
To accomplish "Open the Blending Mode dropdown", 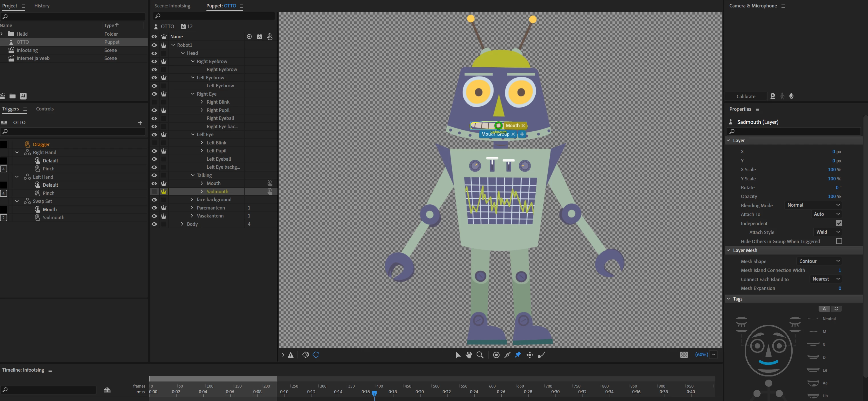I will (813, 205).
